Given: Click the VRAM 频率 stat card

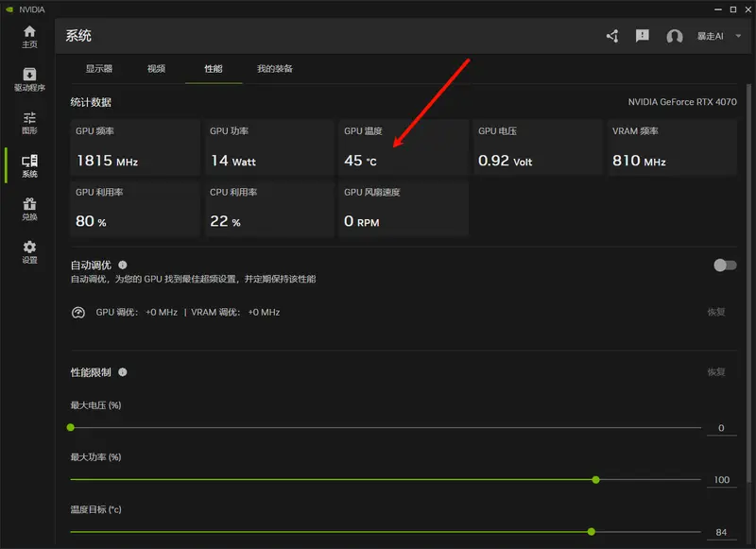Looking at the screenshot, I should click(x=672, y=147).
